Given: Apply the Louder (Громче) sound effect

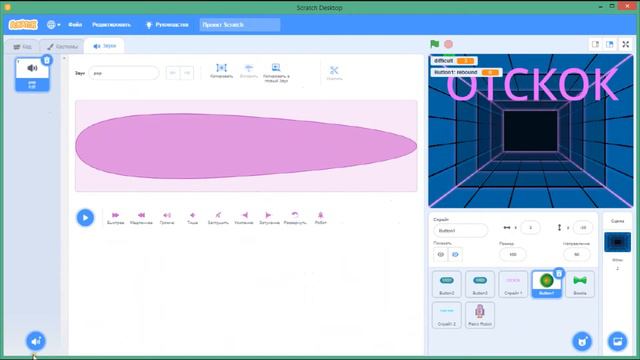Looking at the screenshot, I should click(x=167, y=218).
